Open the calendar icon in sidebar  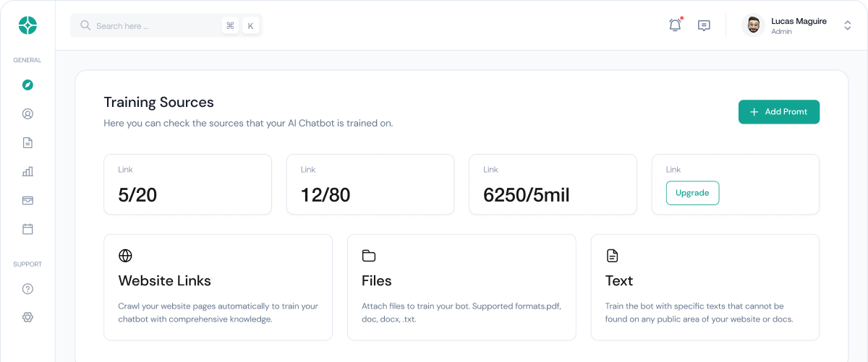(27, 230)
